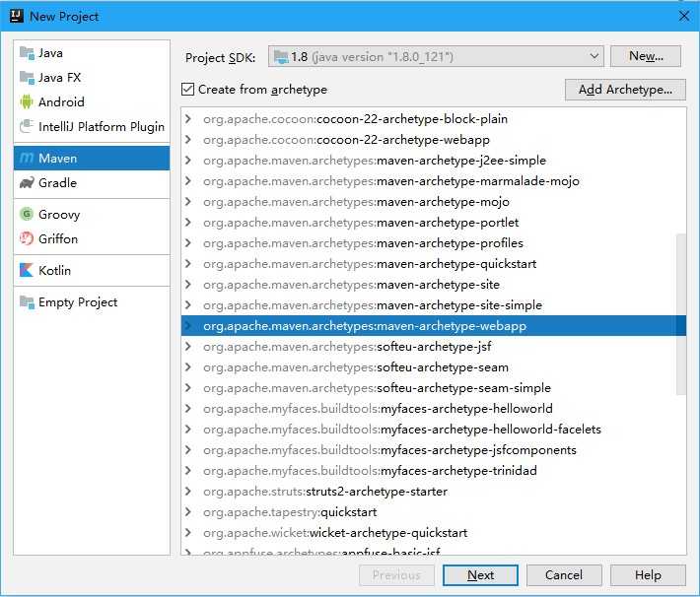Click the SDK folder icon in combo box
The width and height of the screenshot is (700, 597).
pyautogui.click(x=281, y=57)
